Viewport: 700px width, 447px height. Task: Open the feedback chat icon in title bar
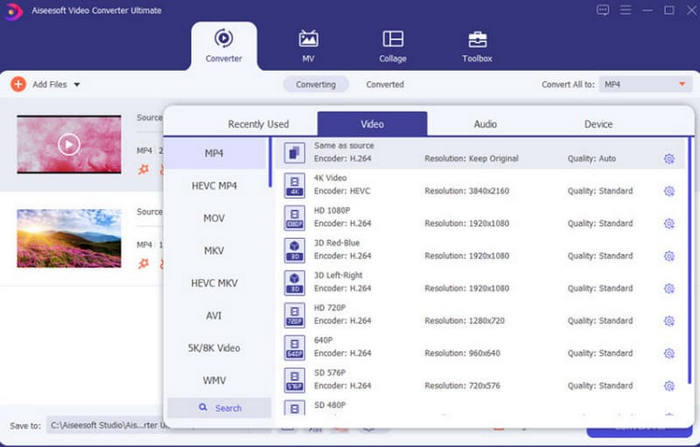point(603,10)
